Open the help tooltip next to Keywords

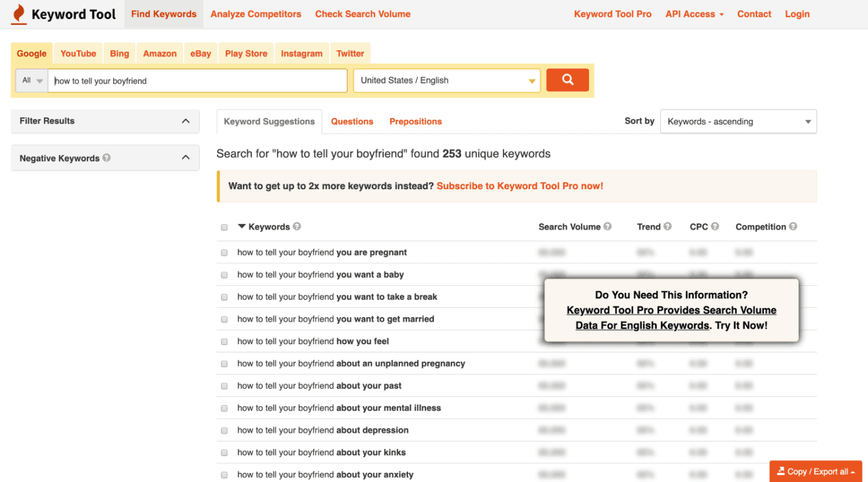point(296,226)
